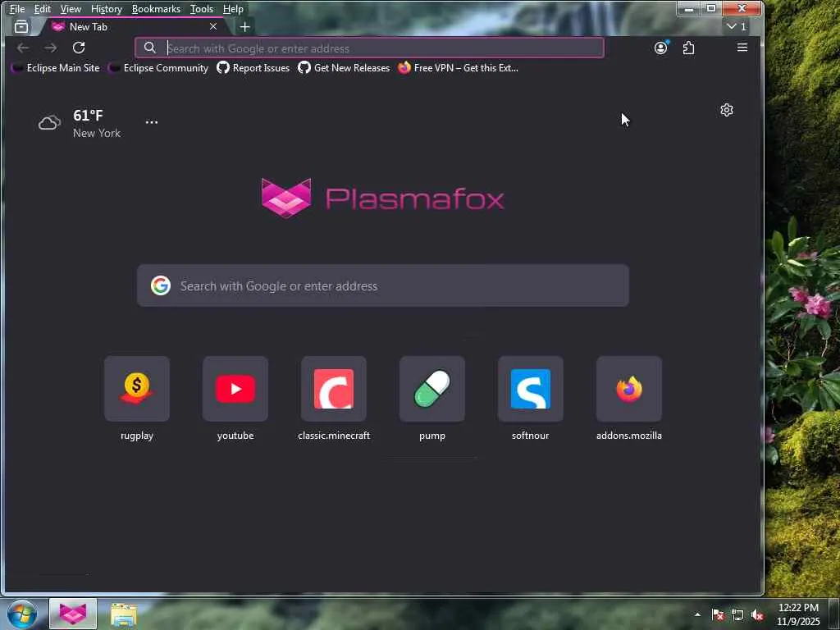Open the File menu
840x630 pixels.
17,8
